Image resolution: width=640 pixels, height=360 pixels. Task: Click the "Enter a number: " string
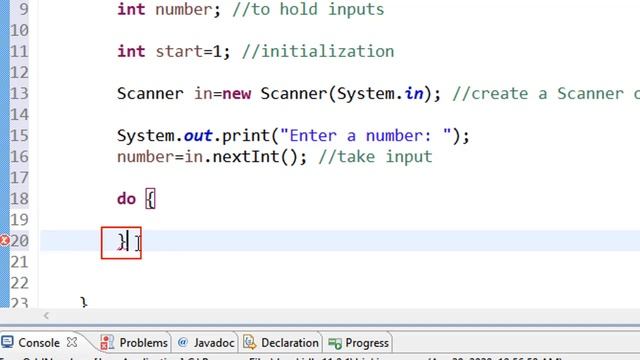tap(366, 136)
